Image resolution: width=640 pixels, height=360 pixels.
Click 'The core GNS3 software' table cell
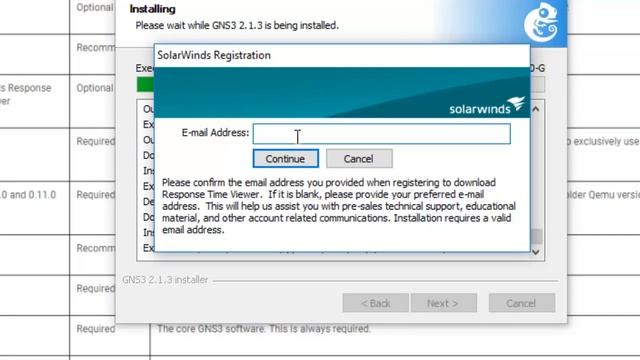tap(264, 329)
